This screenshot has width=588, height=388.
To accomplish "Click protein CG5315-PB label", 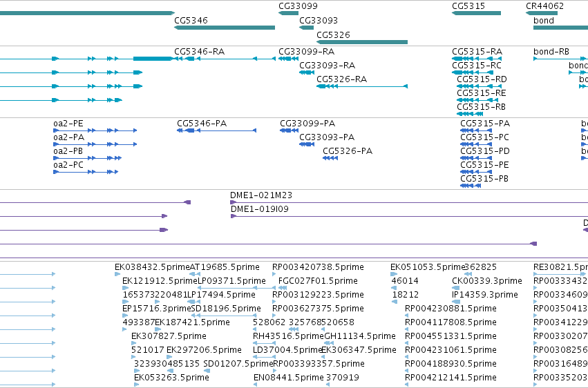I will pos(484,179).
